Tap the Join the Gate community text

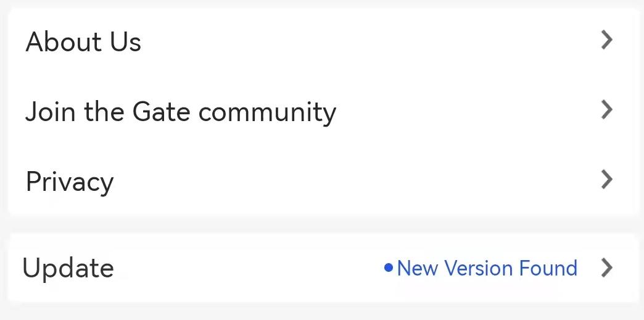(180, 112)
